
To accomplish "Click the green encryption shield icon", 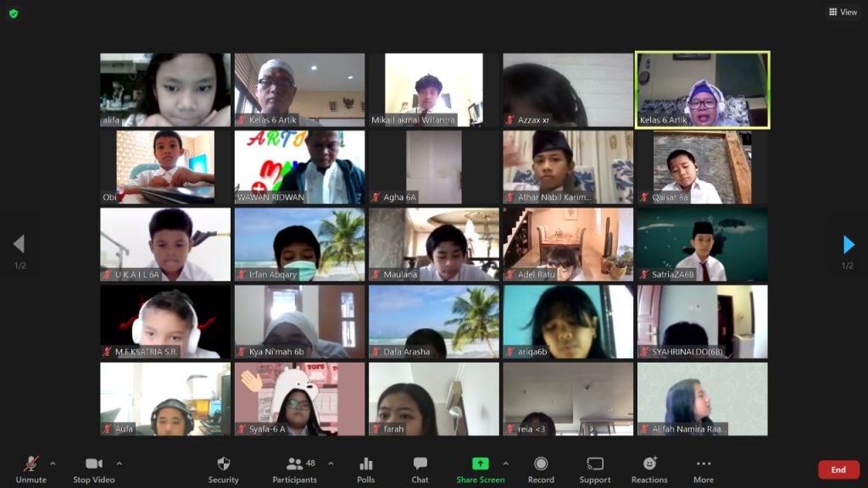I will [14, 14].
